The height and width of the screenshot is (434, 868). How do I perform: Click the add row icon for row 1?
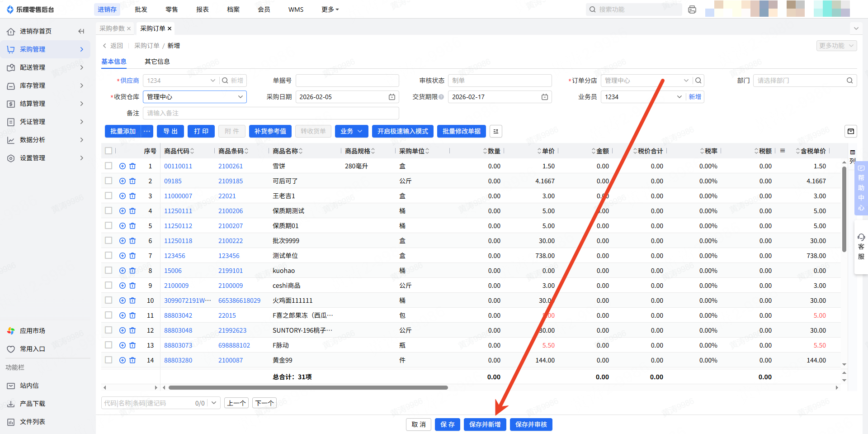pyautogui.click(x=123, y=166)
